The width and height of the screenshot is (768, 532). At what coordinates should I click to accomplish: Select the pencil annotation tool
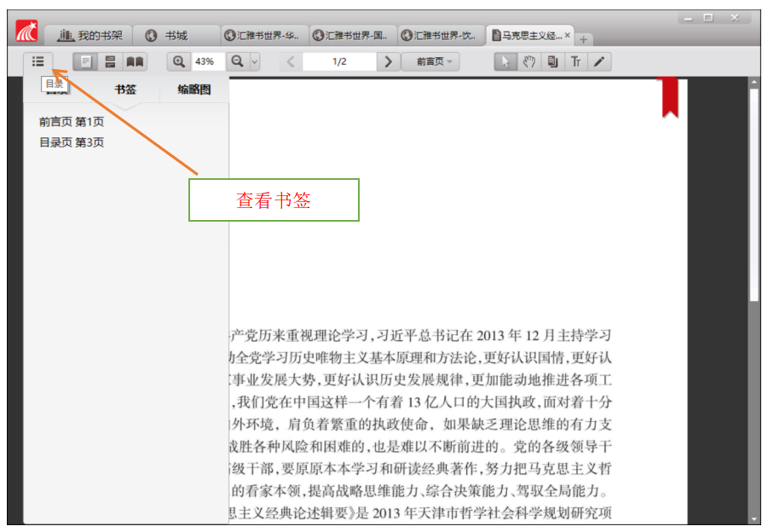(599, 61)
